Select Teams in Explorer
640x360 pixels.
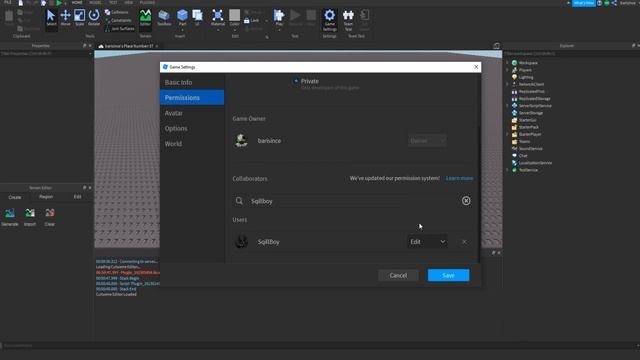524,141
